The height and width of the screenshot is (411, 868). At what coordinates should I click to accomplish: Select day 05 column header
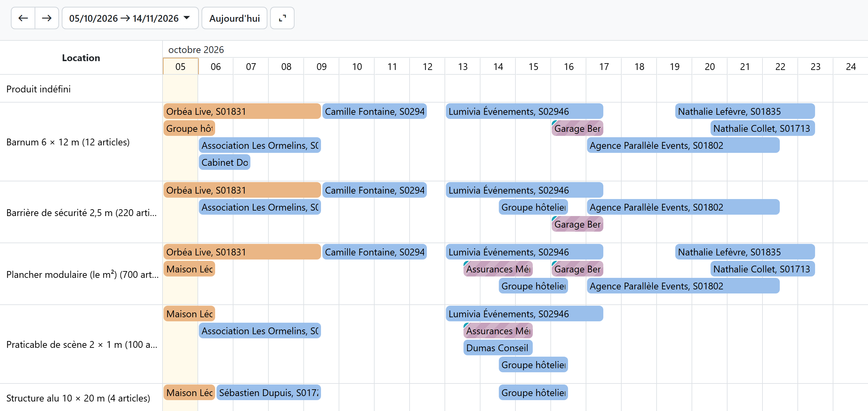coord(181,66)
